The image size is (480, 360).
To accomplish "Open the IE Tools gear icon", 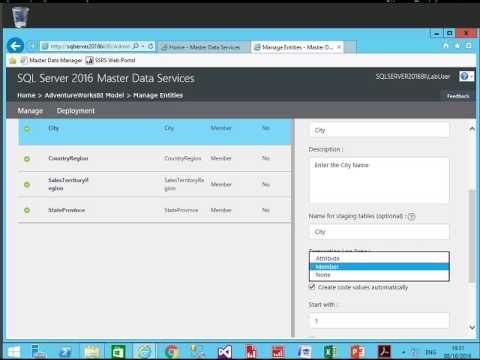I will pyautogui.click(x=469, y=45).
